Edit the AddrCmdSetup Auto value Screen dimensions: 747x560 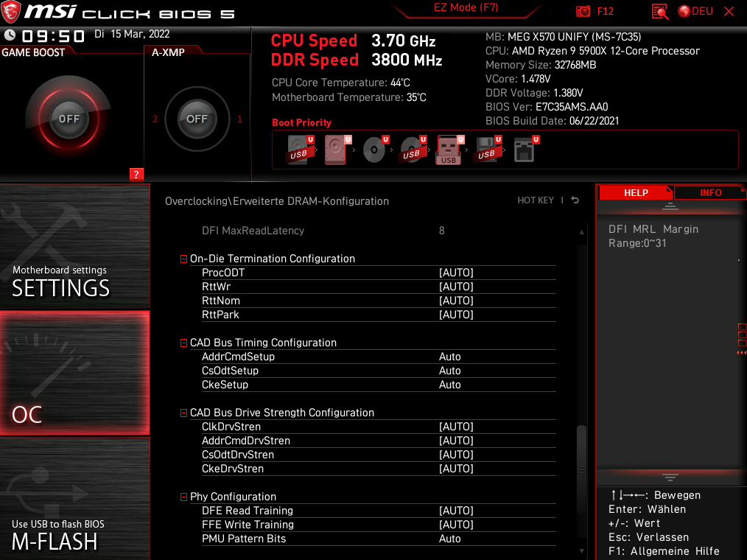tap(449, 357)
